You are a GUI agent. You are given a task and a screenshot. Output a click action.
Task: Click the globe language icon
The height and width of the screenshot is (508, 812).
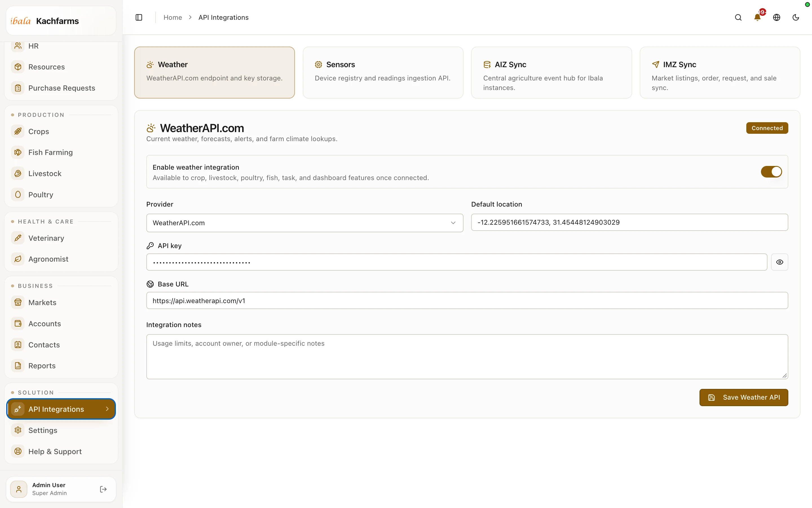point(776,17)
